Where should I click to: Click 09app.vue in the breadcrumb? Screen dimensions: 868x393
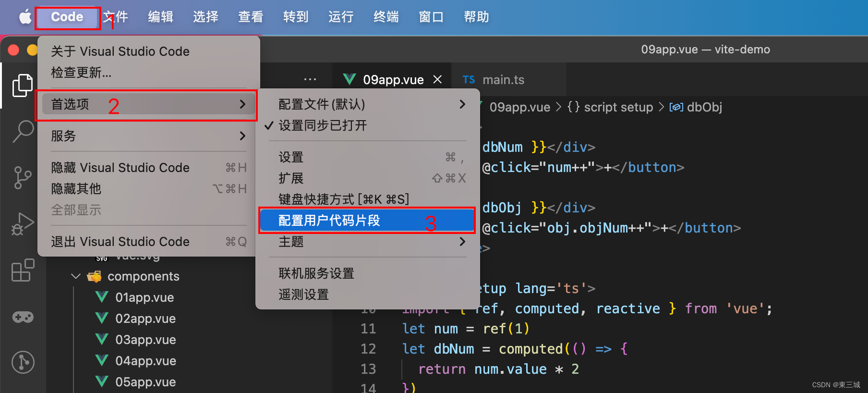pyautogui.click(x=519, y=107)
